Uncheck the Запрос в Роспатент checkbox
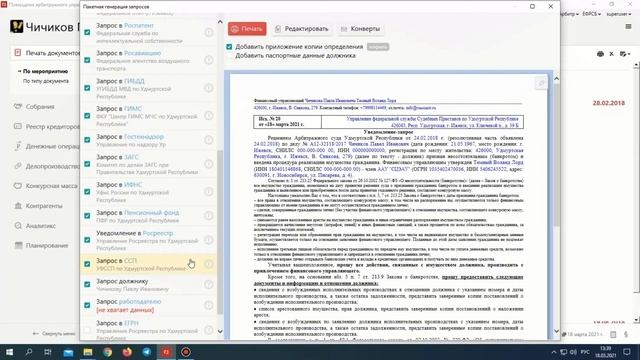The image size is (640, 360). click(87, 32)
